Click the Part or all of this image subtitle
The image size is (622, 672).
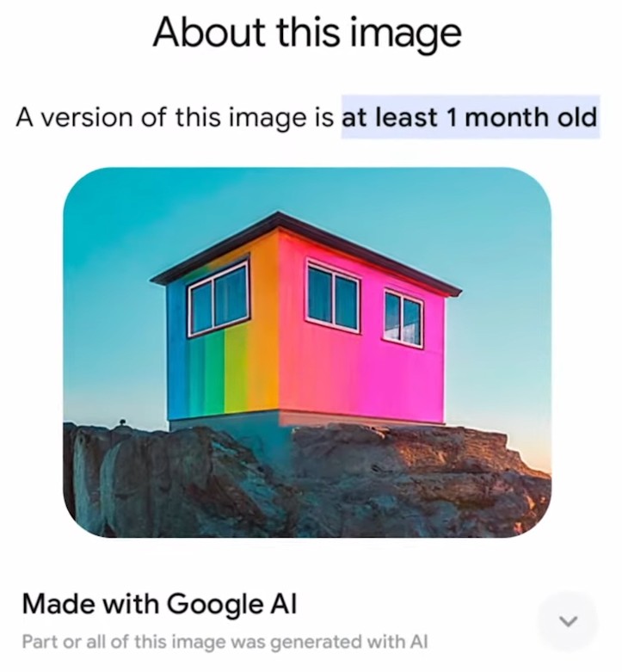coord(225,642)
